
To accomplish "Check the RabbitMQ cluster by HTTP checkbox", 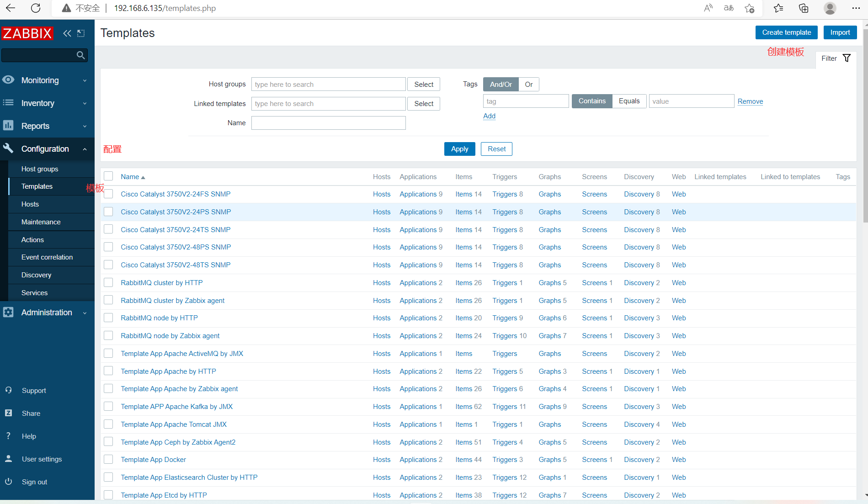I will coord(108,282).
